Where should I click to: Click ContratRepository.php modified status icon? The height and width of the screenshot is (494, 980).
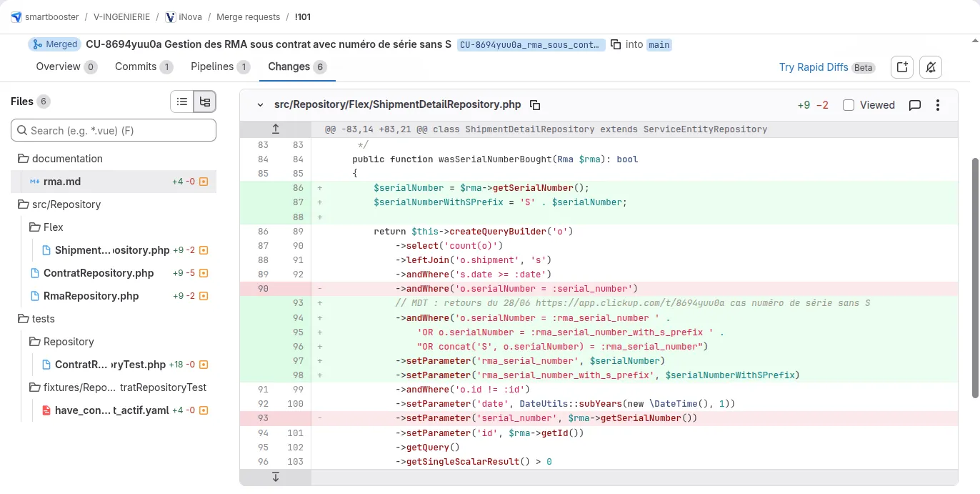(x=204, y=273)
